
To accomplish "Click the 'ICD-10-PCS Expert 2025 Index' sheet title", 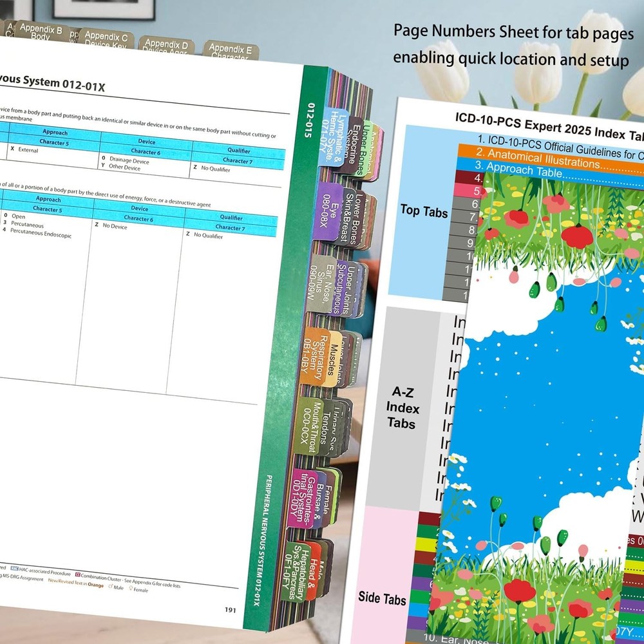I will pos(549,126).
